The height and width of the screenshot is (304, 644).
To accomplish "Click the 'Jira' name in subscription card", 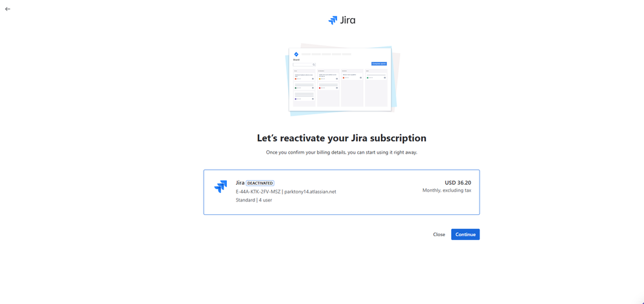I will click(240, 183).
